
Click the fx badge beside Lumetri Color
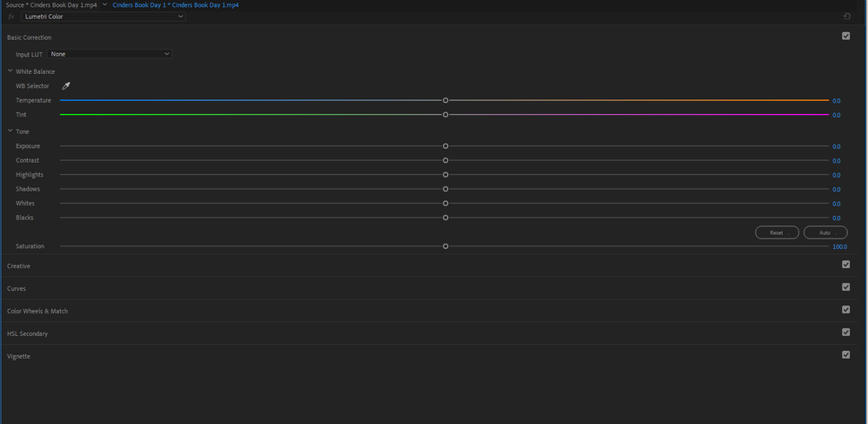click(11, 17)
